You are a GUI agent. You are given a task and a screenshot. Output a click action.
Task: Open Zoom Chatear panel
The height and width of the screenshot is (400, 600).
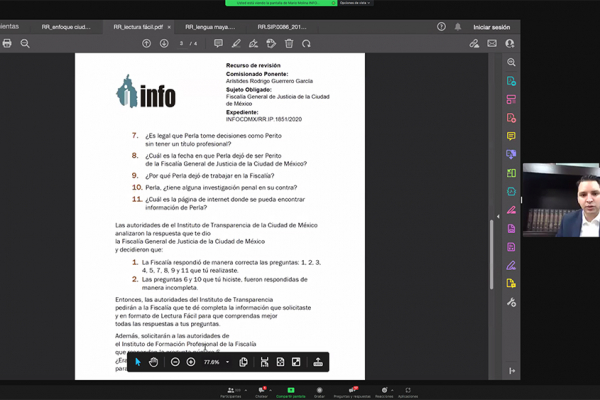262,392
